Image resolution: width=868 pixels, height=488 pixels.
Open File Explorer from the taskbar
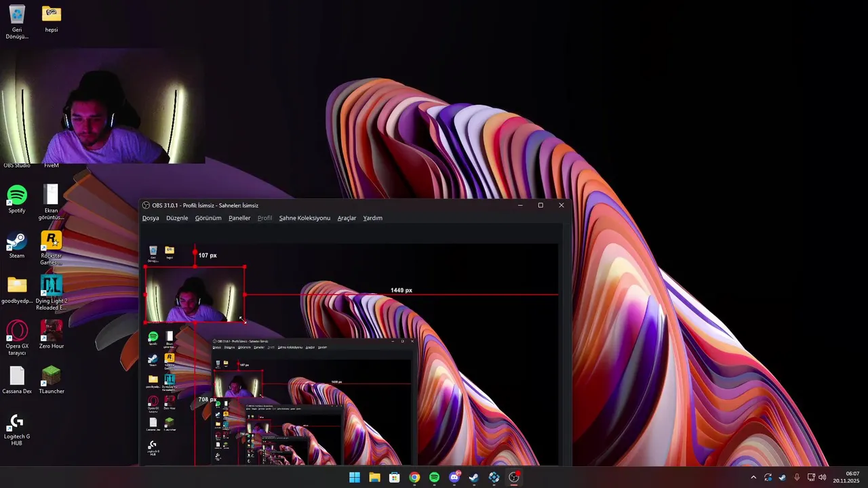(374, 477)
